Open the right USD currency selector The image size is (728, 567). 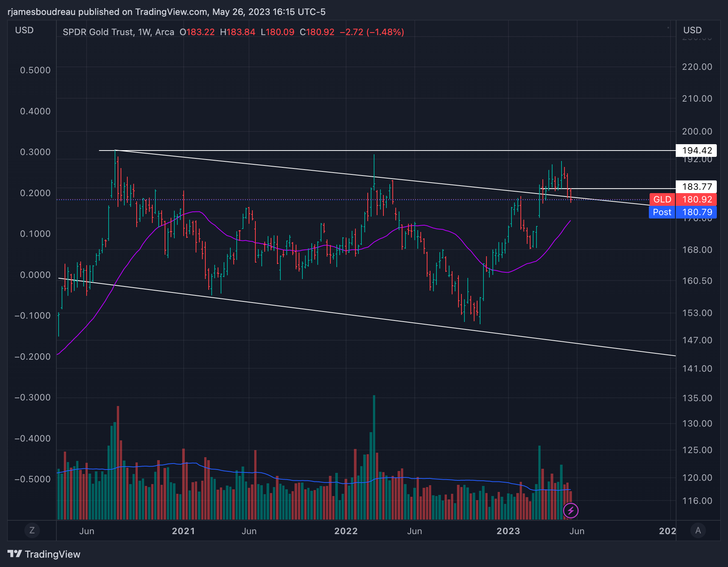(692, 30)
